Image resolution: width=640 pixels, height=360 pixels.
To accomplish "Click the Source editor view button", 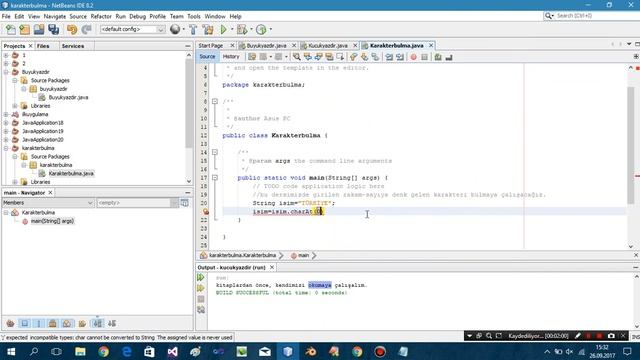I will point(207,57).
